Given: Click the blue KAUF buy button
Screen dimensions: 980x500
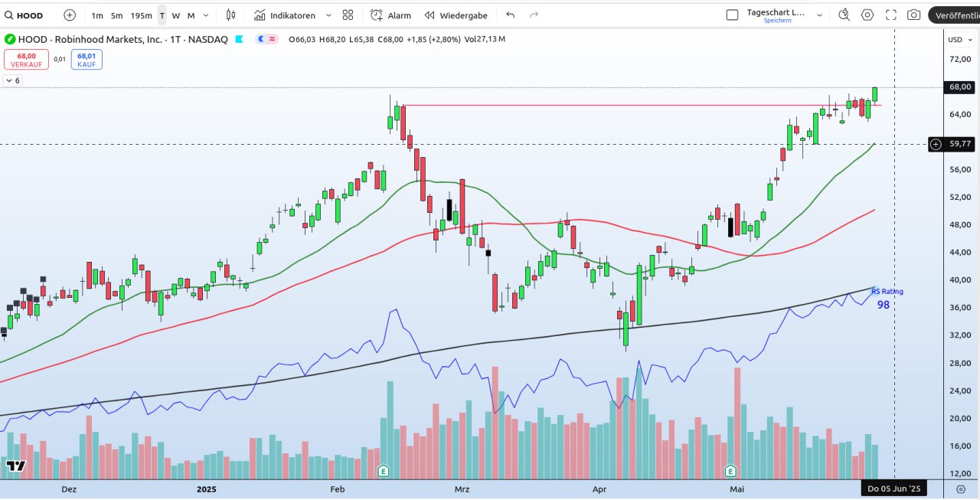Looking at the screenshot, I should (x=87, y=60).
